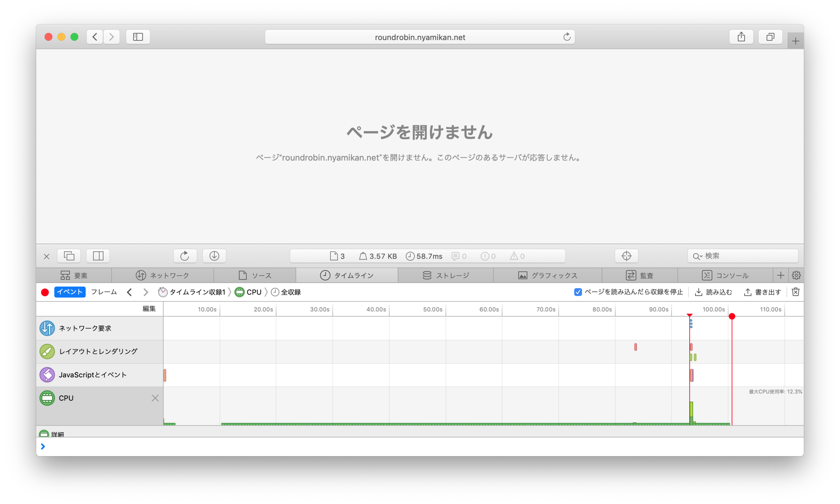
Task: Select レイアウトとレンダリング timeline row
Action: pos(99,352)
